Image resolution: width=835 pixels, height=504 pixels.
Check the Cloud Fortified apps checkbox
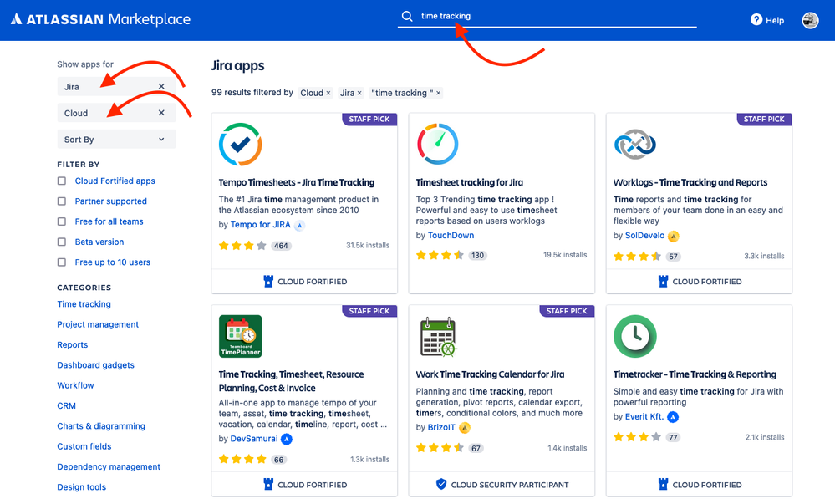click(x=62, y=181)
